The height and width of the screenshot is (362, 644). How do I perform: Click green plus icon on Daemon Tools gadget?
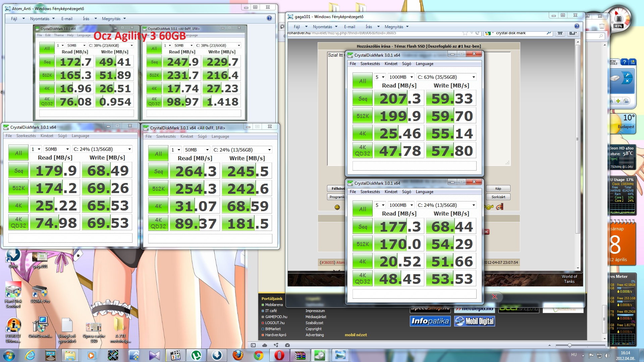click(x=618, y=101)
